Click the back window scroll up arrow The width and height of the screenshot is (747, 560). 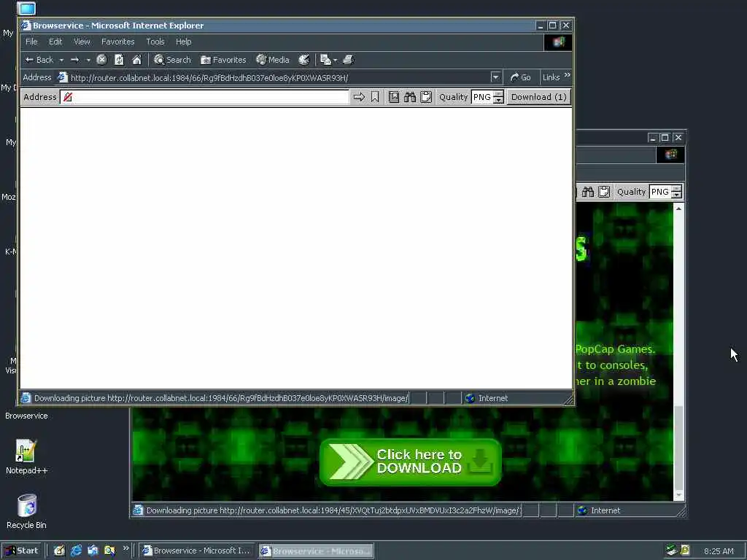[679, 209]
